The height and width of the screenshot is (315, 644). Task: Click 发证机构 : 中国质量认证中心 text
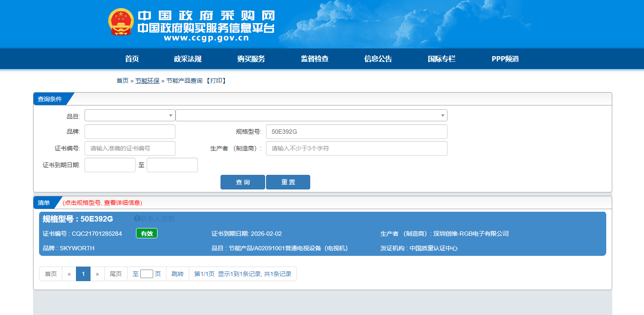tap(419, 248)
